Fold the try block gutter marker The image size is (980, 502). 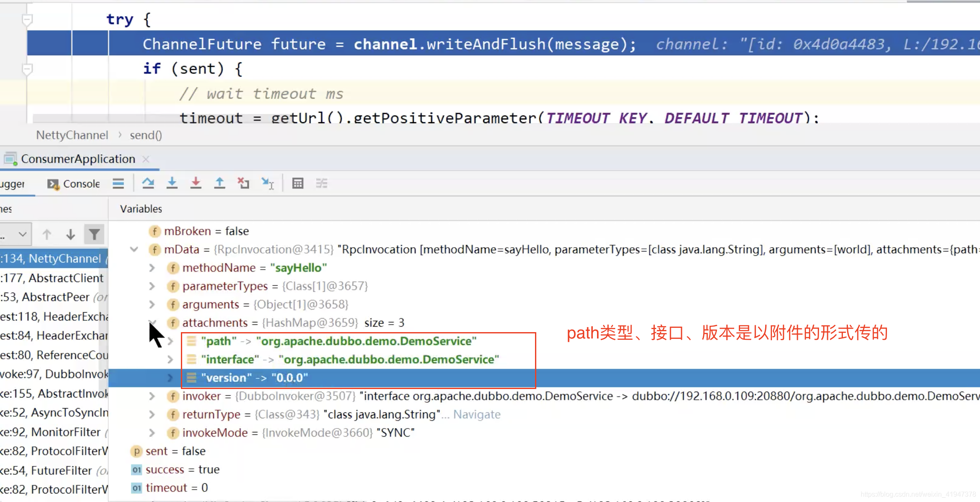(x=27, y=19)
